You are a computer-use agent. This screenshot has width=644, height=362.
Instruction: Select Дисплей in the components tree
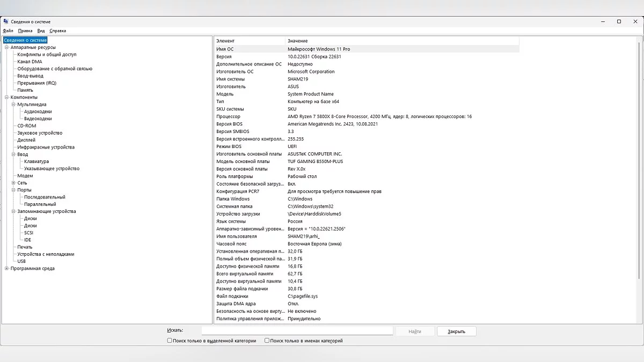tap(26, 140)
